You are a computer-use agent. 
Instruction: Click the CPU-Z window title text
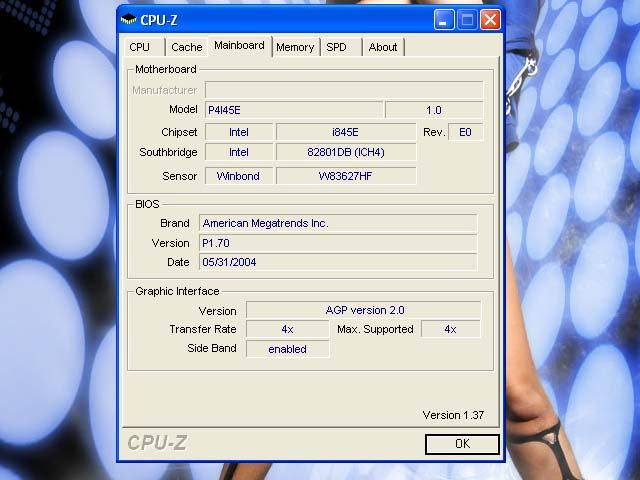159,20
